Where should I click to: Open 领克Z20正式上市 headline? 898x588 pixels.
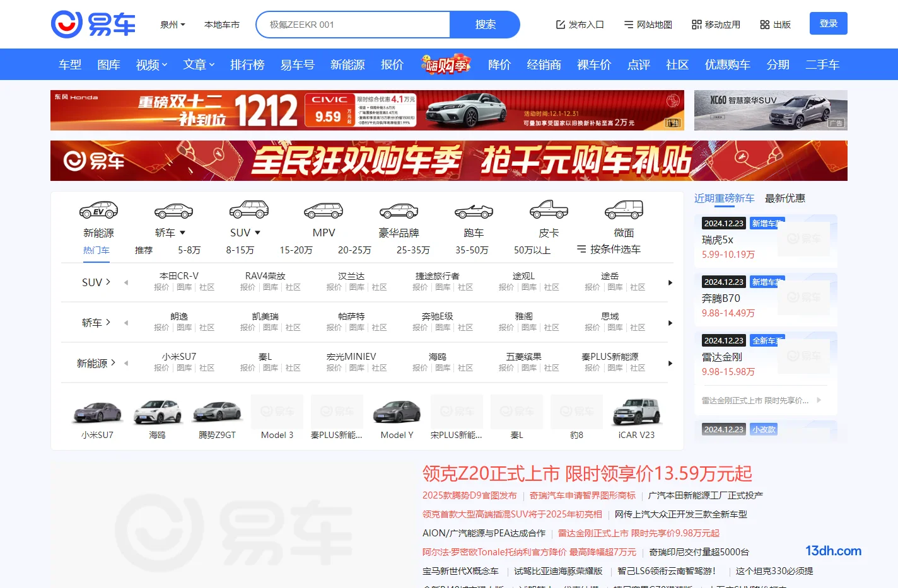pyautogui.click(x=587, y=473)
